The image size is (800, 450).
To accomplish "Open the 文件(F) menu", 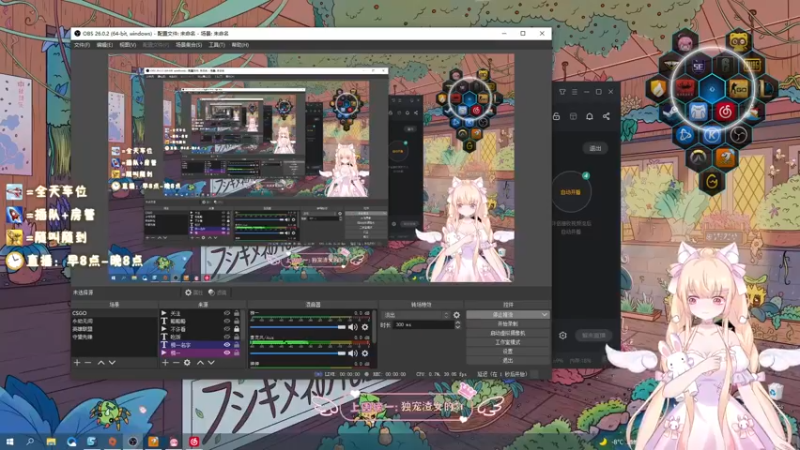I will pos(82,45).
